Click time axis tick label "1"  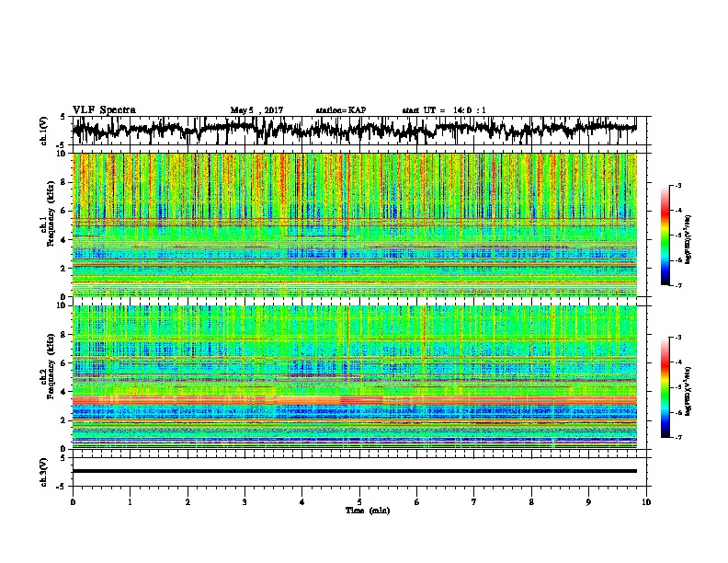(x=130, y=502)
